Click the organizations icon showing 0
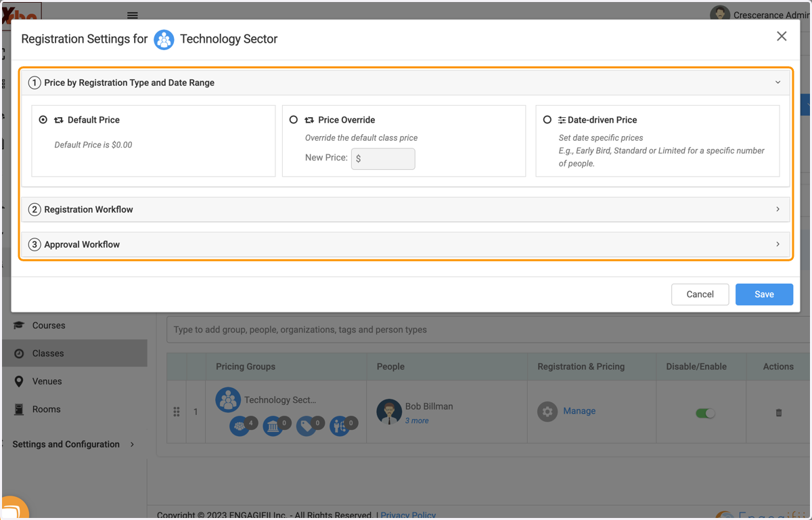The image size is (812, 520). (273, 427)
